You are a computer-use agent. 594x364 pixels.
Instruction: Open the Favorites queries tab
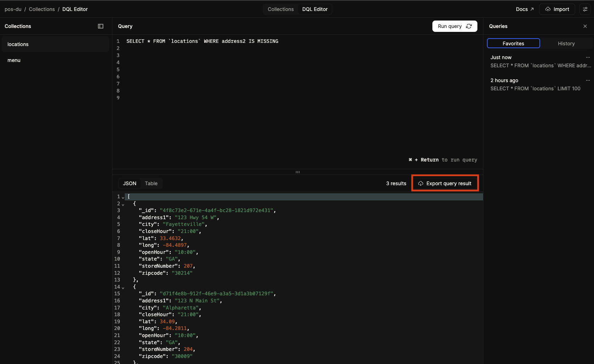[x=513, y=44]
